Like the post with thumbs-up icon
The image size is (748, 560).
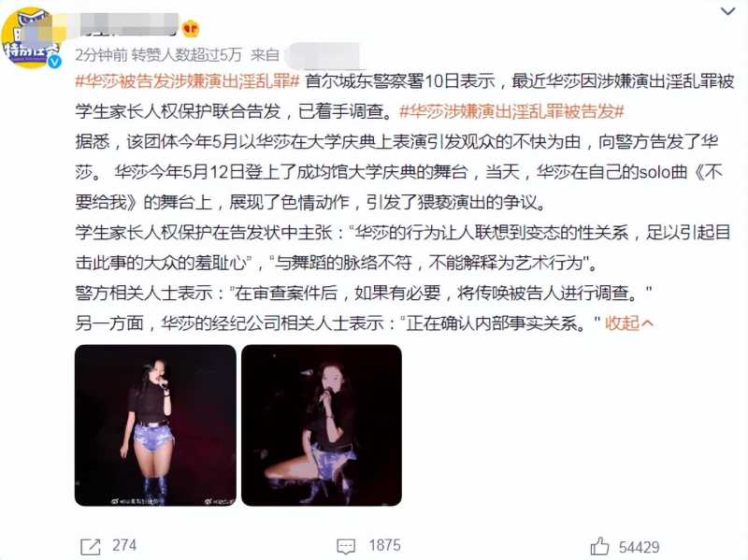[599, 546]
